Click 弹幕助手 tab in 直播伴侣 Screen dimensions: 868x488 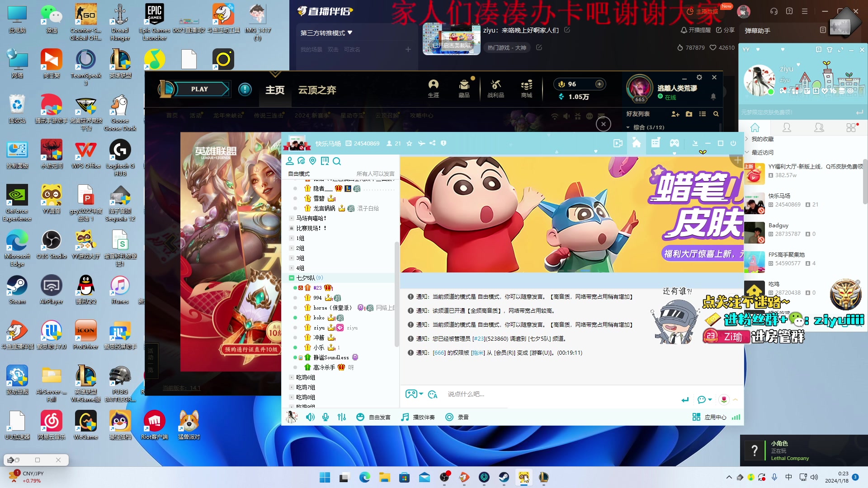[x=758, y=31]
